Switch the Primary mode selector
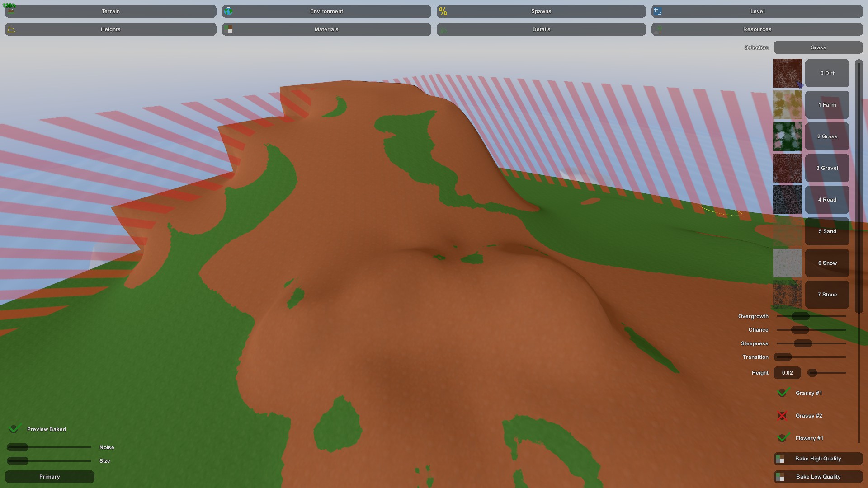868x488 pixels. (50, 477)
